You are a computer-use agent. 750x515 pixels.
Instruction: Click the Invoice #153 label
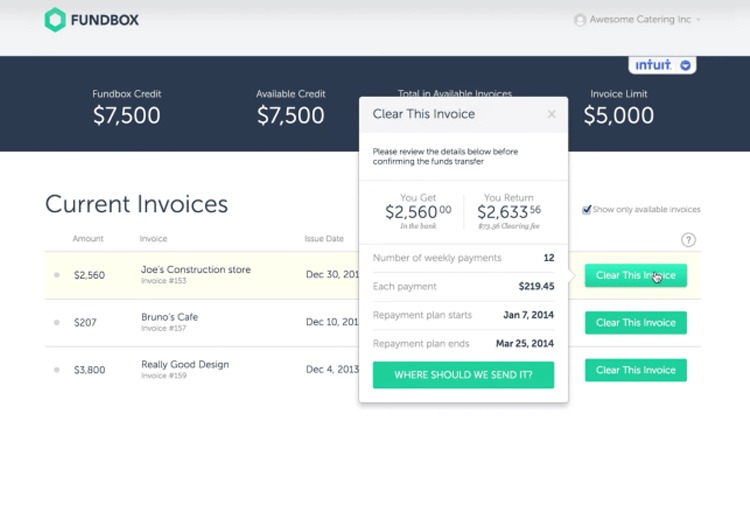pos(164,281)
